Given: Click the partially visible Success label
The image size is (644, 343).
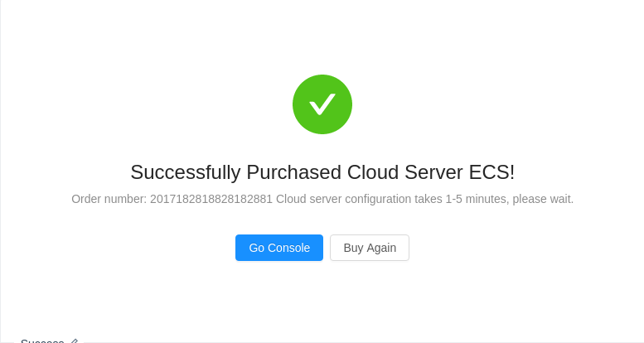Looking at the screenshot, I should (42, 341).
